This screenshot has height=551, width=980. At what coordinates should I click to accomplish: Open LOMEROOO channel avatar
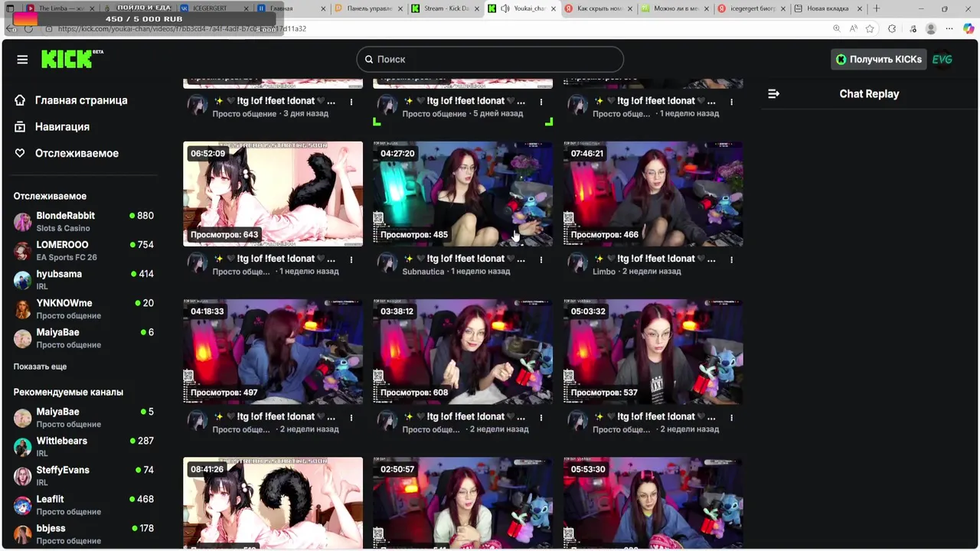[x=23, y=251]
